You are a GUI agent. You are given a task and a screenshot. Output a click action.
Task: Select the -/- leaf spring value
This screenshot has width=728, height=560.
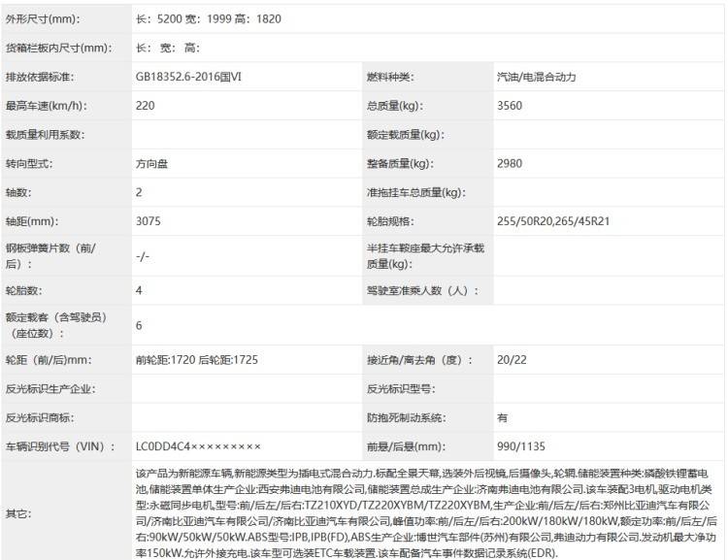click(143, 256)
